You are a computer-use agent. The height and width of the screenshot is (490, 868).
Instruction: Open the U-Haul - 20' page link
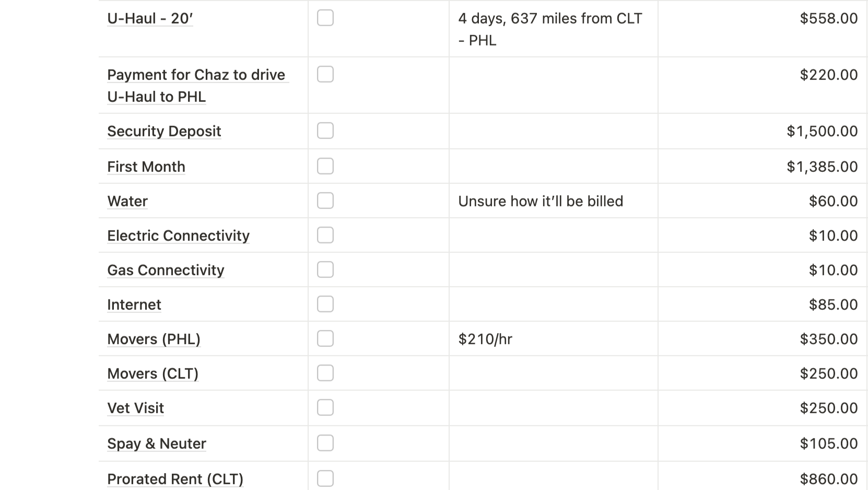[150, 18]
